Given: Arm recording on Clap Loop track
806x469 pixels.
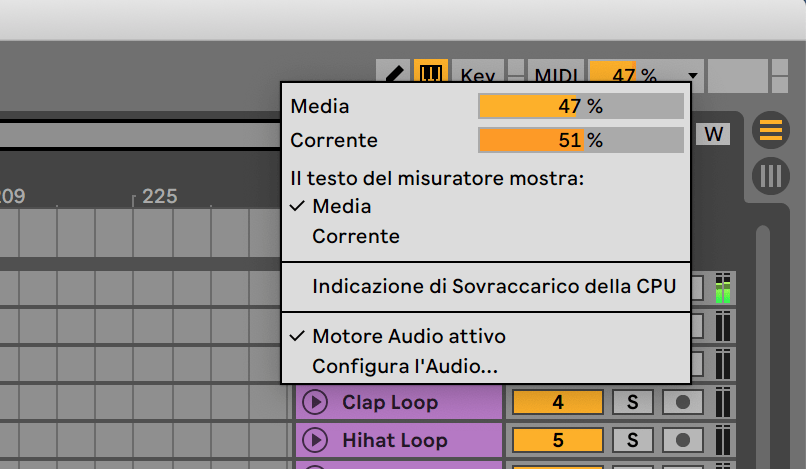Looking at the screenshot, I should coord(683,403).
